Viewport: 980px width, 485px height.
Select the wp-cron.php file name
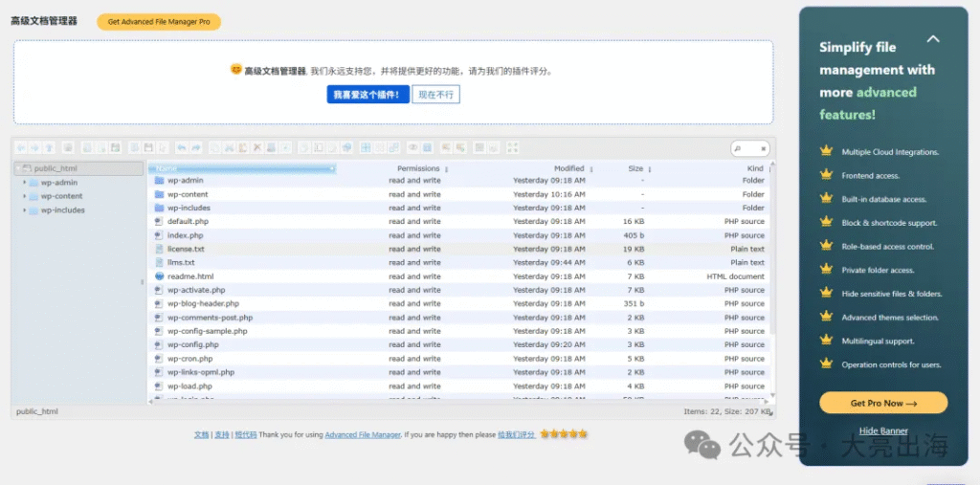click(190, 359)
